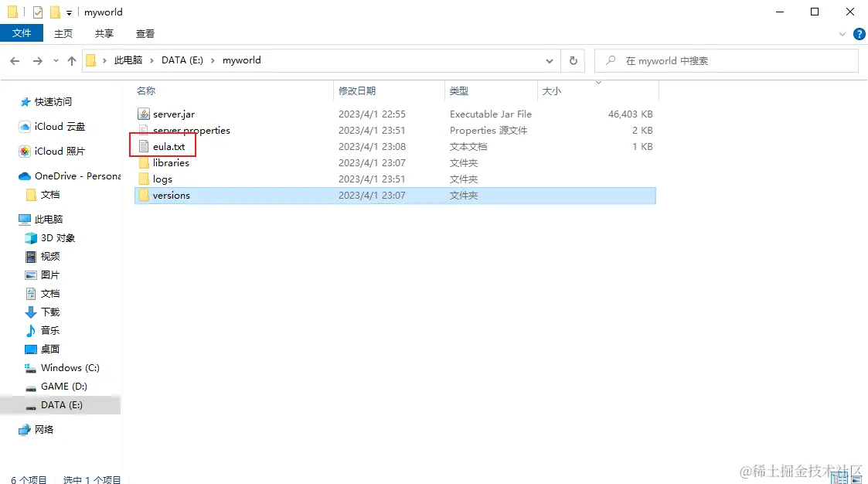Click DATA (E:) breadcrumb in address bar
The height and width of the screenshot is (484, 868).
point(182,60)
